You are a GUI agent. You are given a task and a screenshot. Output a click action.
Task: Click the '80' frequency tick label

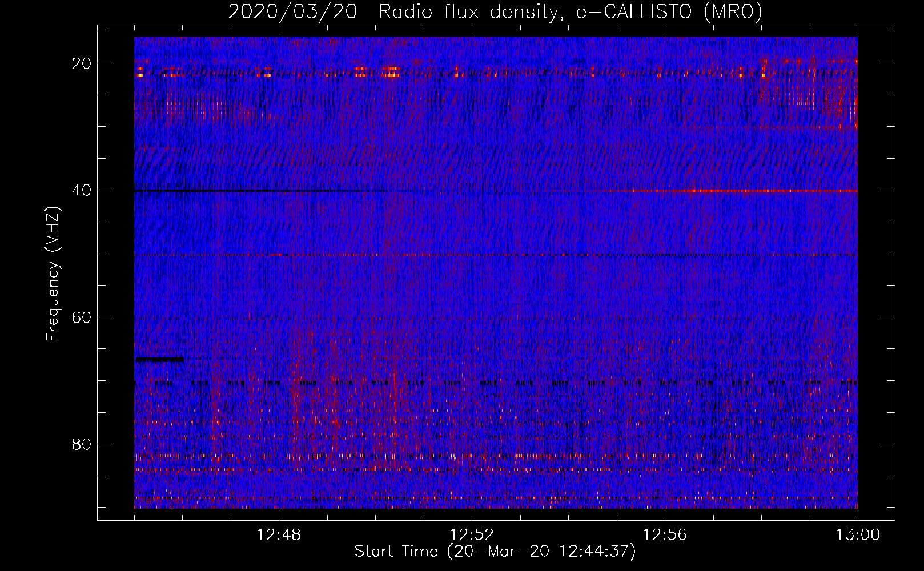pos(82,444)
